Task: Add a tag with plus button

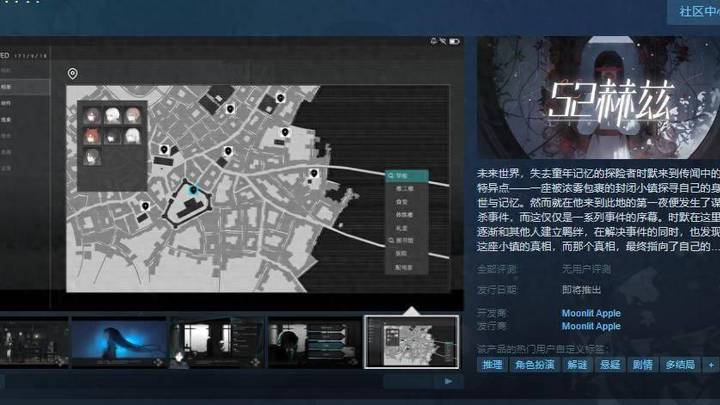Action: [x=711, y=365]
